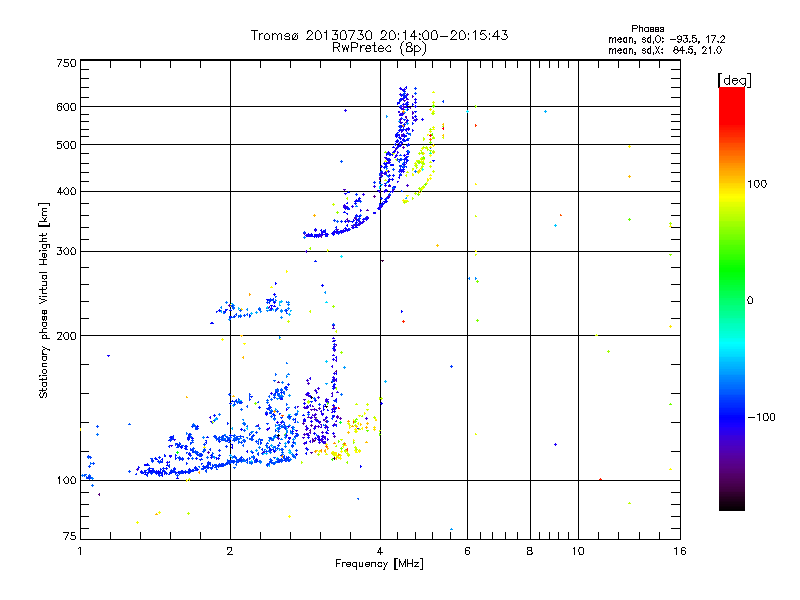Click the x-axis tick label '10'
This screenshot has width=800, height=600.
578,551
